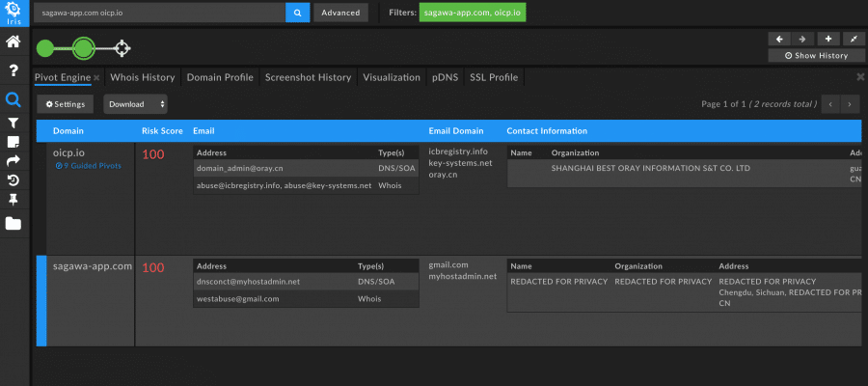Close the panel with the gray X

(859, 77)
